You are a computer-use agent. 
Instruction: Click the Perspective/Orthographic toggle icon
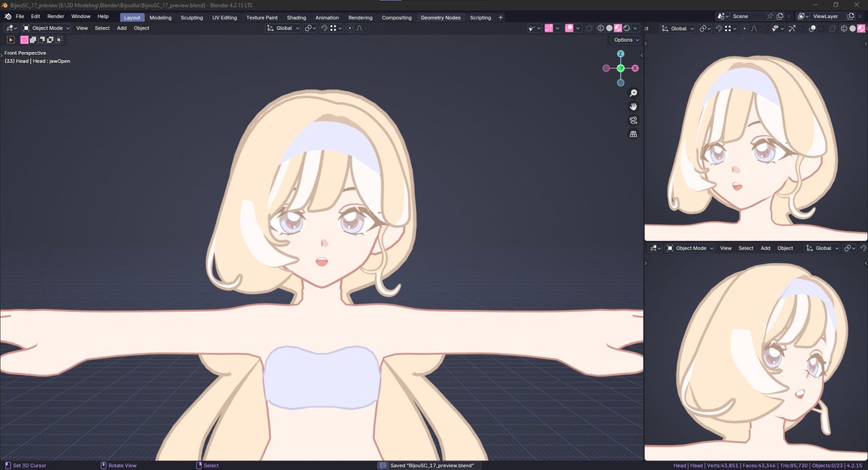click(634, 134)
